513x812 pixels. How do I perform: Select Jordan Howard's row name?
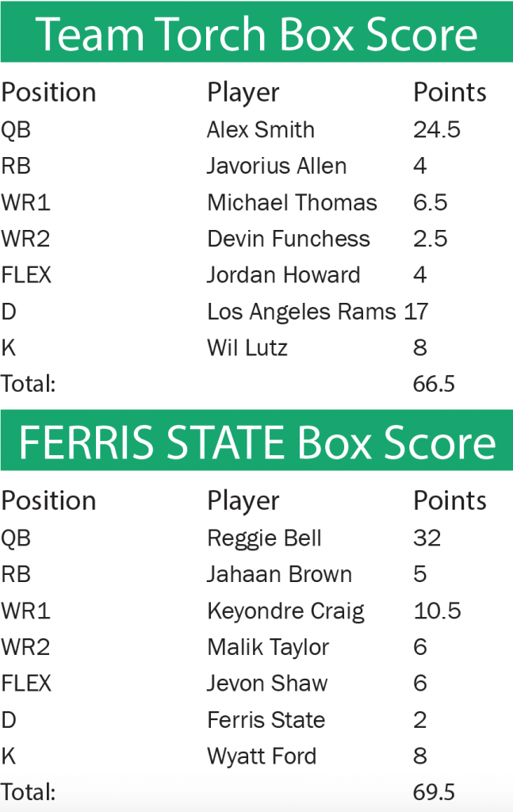284,275
